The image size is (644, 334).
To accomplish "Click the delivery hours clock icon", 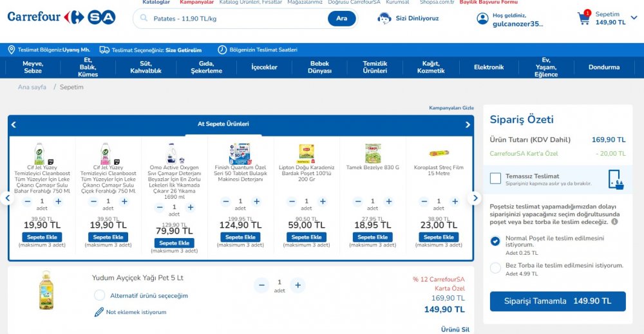I will (222, 50).
